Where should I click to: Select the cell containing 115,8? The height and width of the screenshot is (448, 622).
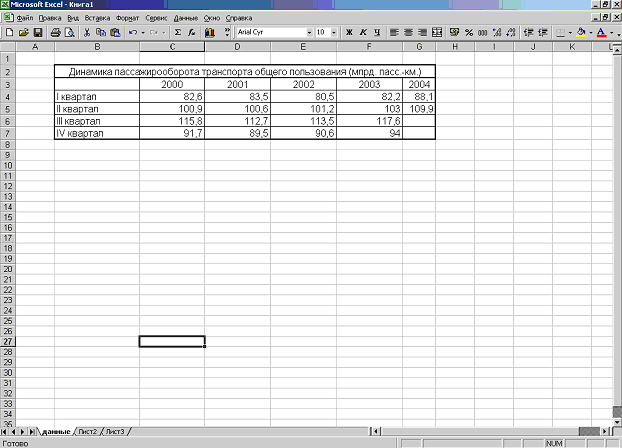coord(172,120)
